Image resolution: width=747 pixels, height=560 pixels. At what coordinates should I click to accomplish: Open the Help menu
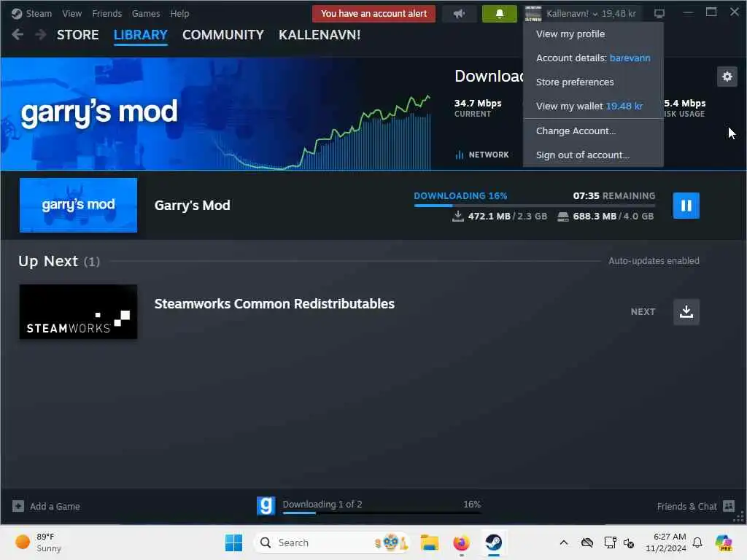tap(179, 14)
